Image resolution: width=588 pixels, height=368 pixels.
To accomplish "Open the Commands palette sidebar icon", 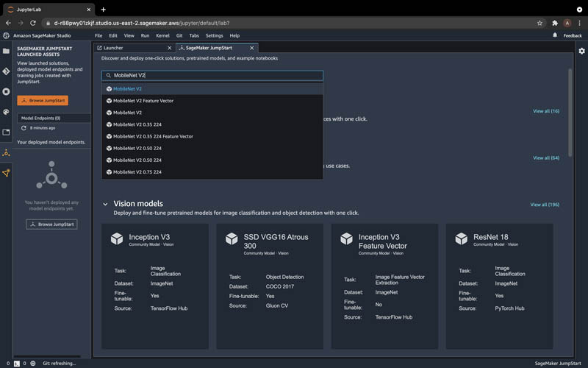I will tap(6, 112).
